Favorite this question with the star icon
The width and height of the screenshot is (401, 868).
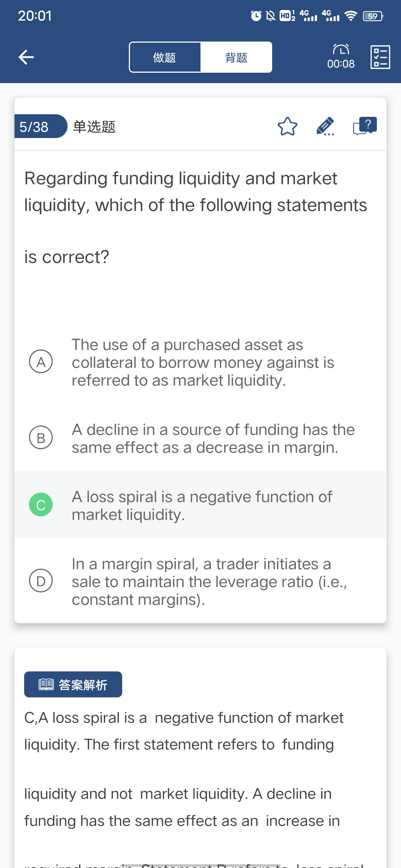[287, 126]
